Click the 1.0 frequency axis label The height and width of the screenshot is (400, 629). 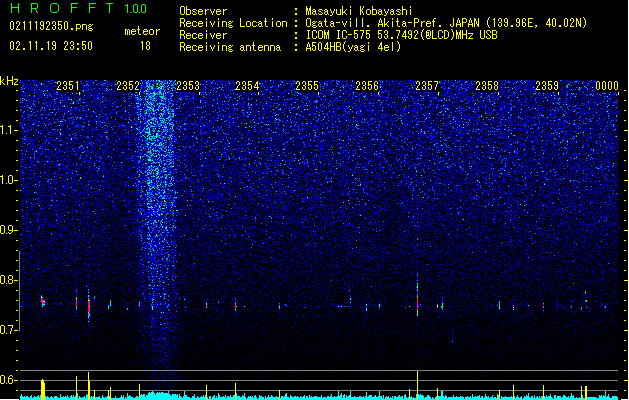(9, 180)
